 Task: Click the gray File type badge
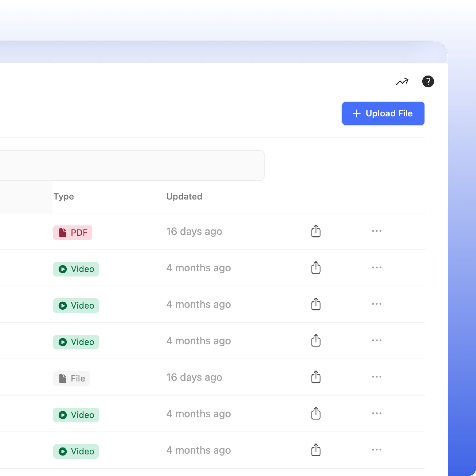click(x=71, y=379)
